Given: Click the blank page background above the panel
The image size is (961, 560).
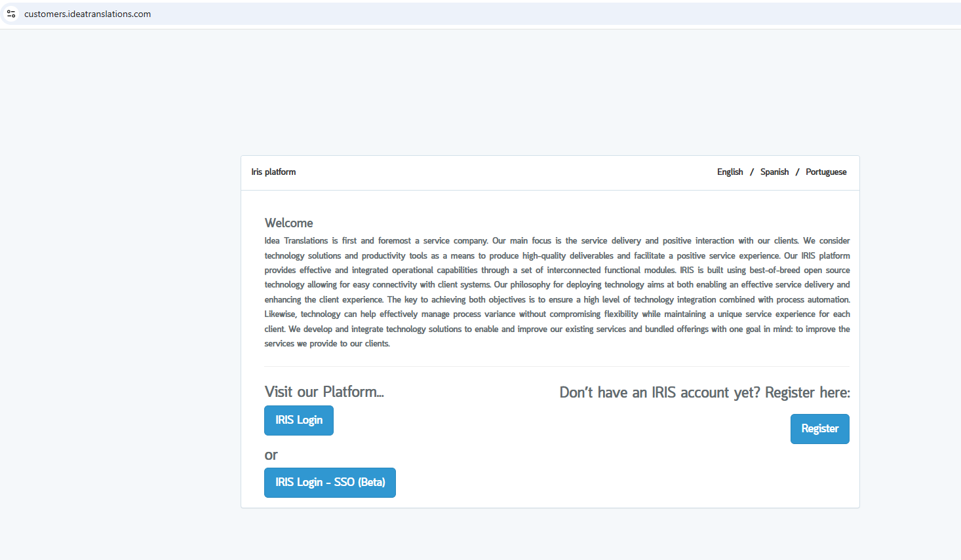Looking at the screenshot, I should point(480,92).
